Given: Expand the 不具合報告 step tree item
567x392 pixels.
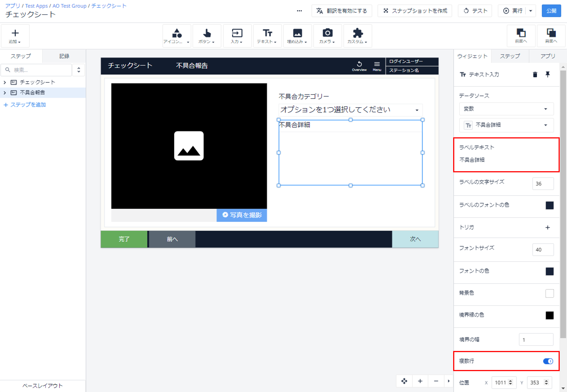Looking at the screenshot, I should (5, 93).
